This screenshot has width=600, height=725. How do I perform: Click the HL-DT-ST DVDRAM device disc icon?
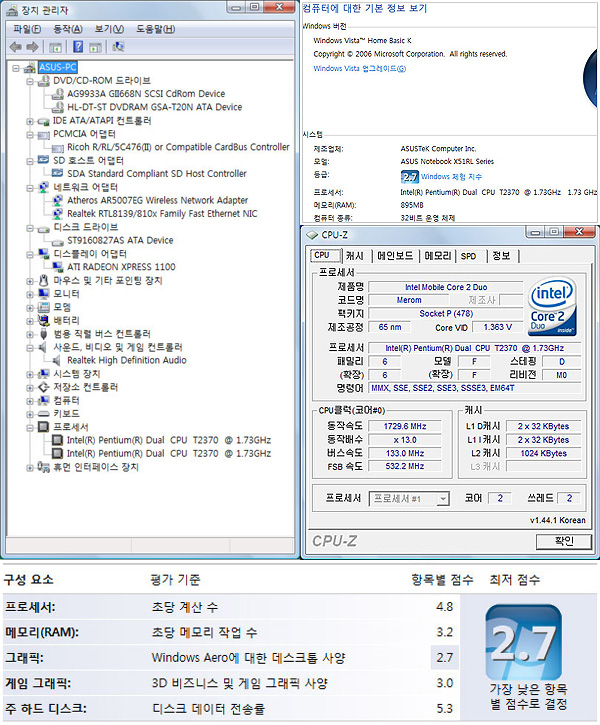58,107
